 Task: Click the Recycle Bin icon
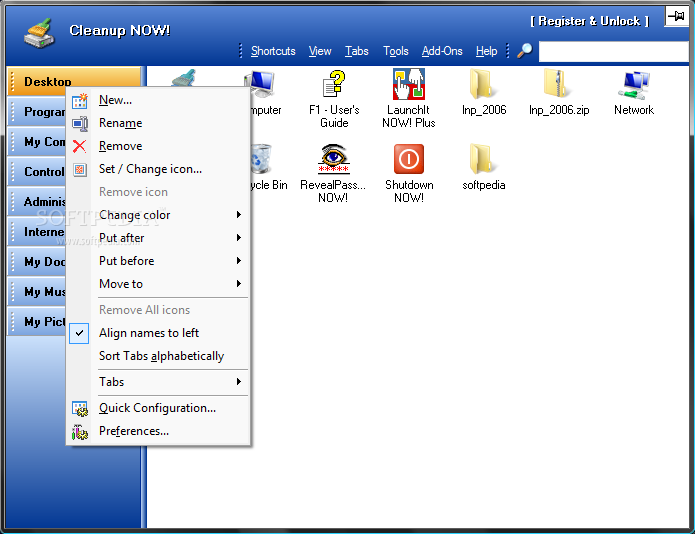coord(262,159)
